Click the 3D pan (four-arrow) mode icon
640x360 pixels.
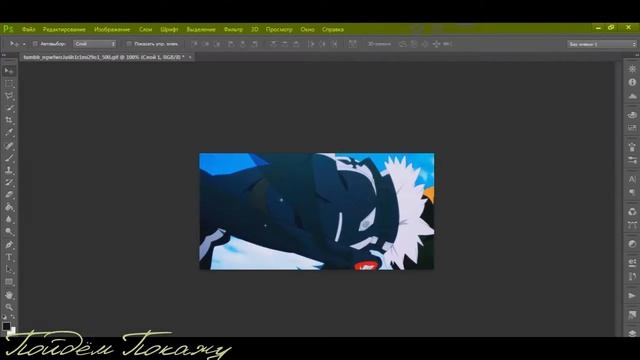click(x=436, y=44)
